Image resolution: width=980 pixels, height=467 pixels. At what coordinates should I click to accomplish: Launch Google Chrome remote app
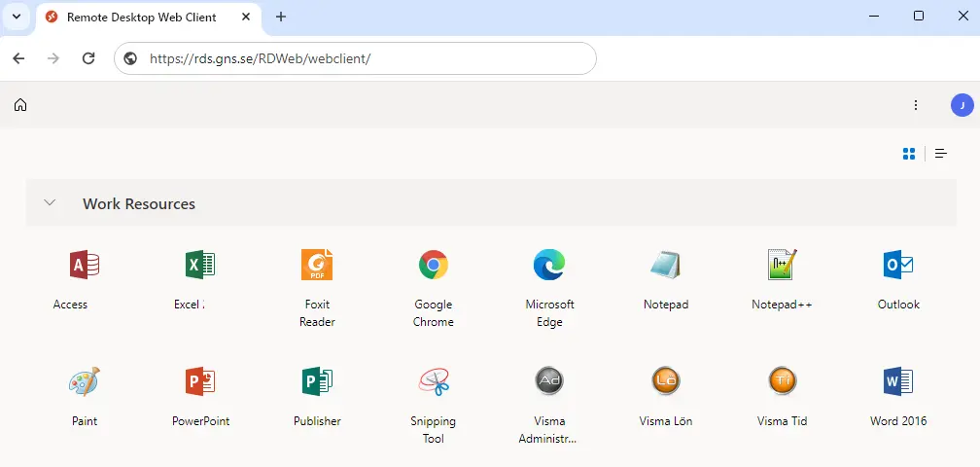tap(434, 265)
